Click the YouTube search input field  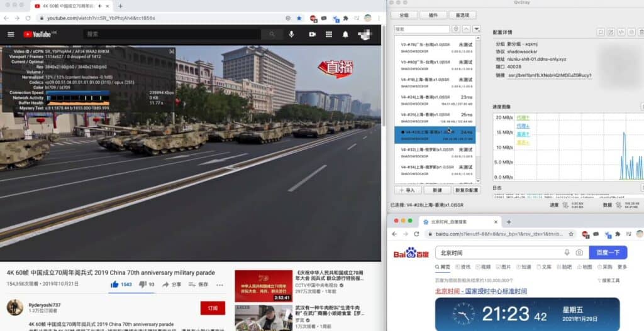point(172,35)
